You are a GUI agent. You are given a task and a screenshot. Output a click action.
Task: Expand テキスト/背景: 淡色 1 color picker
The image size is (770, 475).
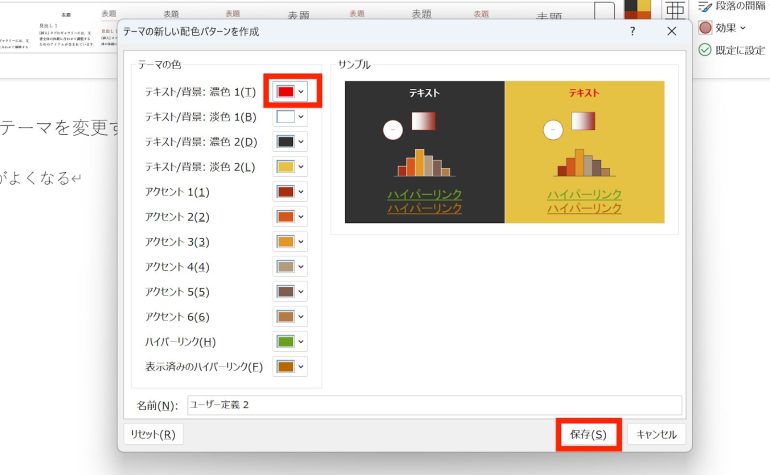(290, 117)
